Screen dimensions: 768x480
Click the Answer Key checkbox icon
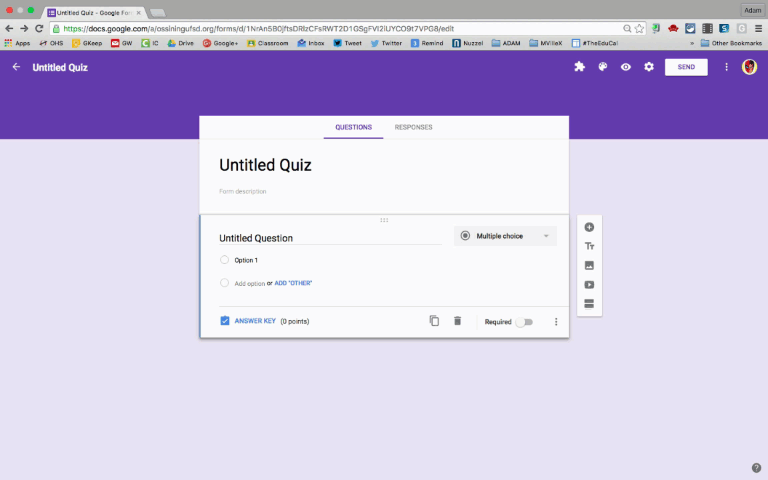225,321
